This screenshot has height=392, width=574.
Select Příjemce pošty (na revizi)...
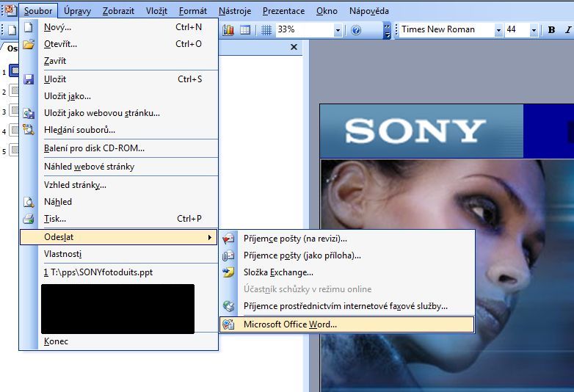[347, 239]
